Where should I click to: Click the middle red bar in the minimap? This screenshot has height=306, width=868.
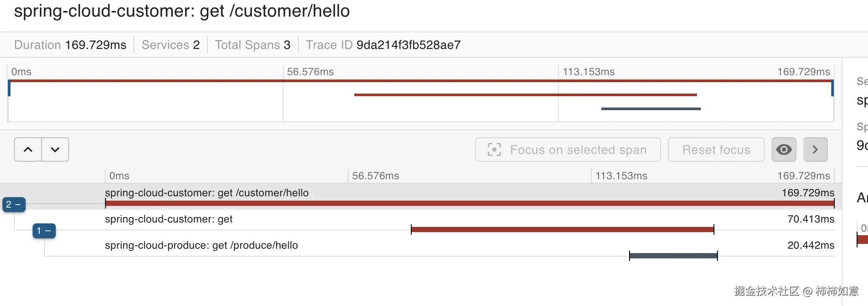(x=525, y=95)
